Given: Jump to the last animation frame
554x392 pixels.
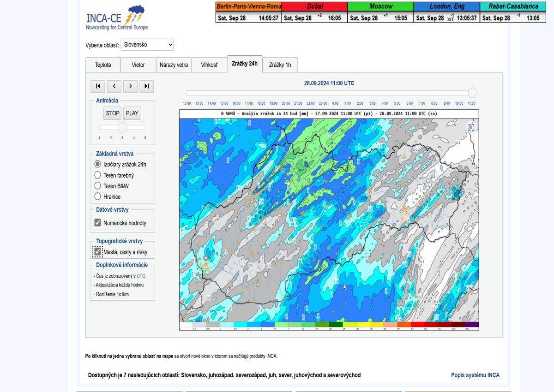Looking at the screenshot, I should [x=146, y=86].
